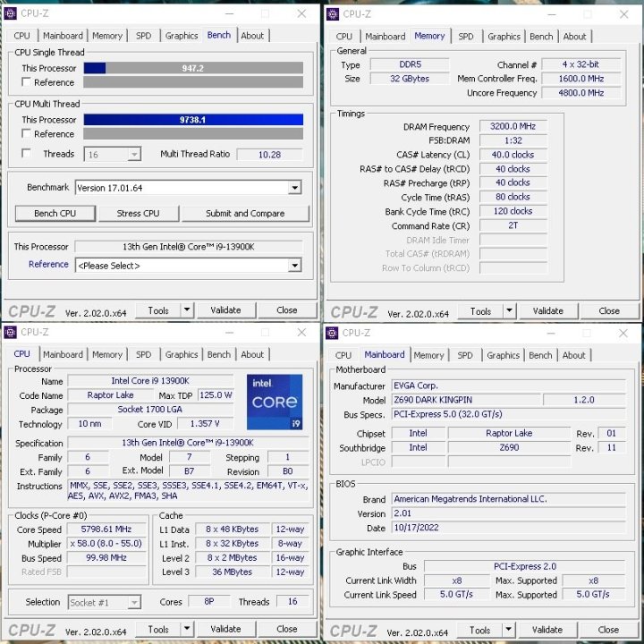644x644 pixels.
Task: Enable the Reference checkbox under CPU Single Thread
Action: tap(26, 82)
